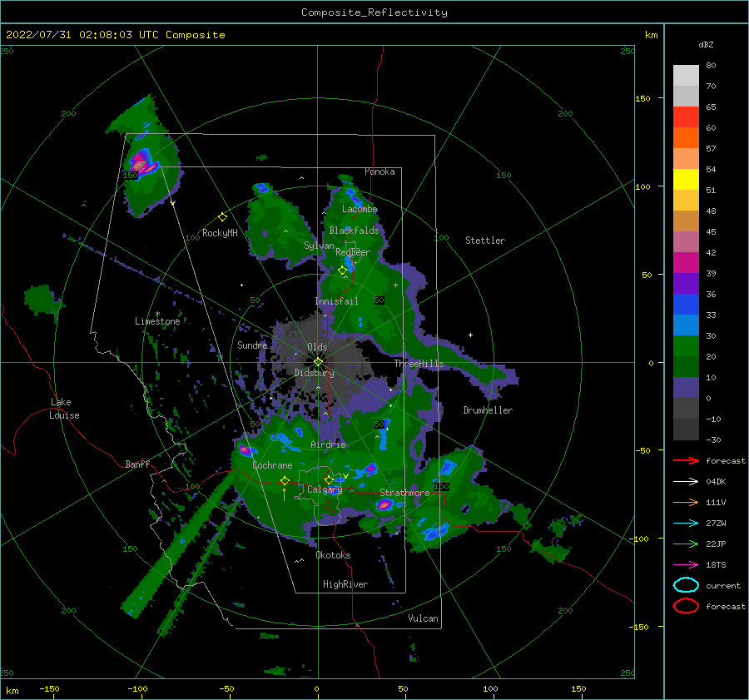Click the Airdrie town label
The width and height of the screenshot is (749, 700).
[x=328, y=444]
